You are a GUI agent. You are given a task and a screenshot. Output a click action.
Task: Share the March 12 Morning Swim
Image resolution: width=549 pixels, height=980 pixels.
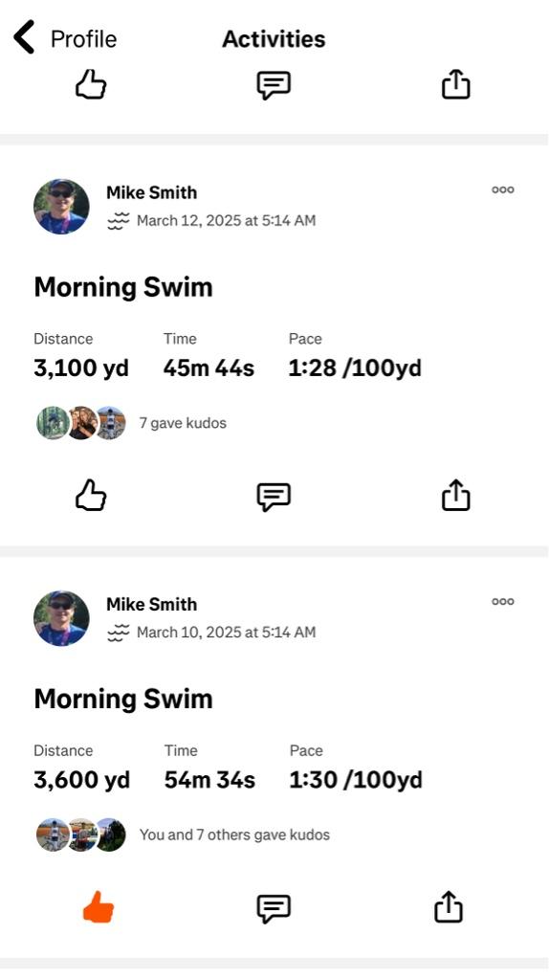point(455,495)
